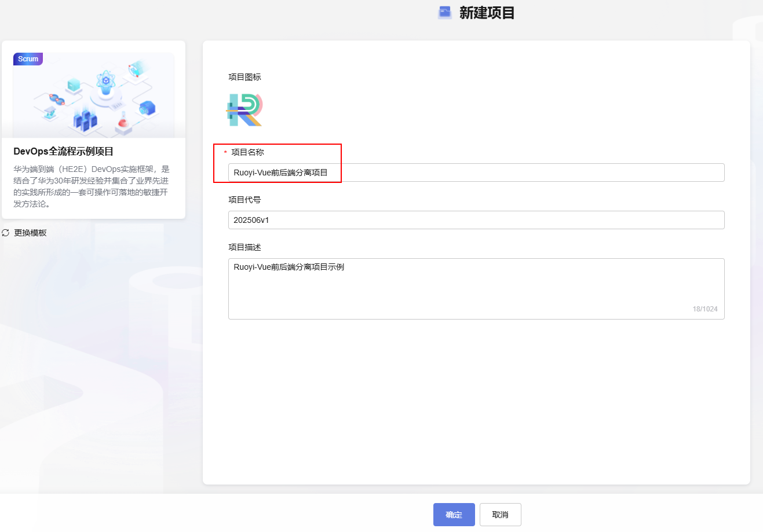The width and height of the screenshot is (763, 532).
Task: Click the template description paragraph text
Action: [x=92, y=186]
